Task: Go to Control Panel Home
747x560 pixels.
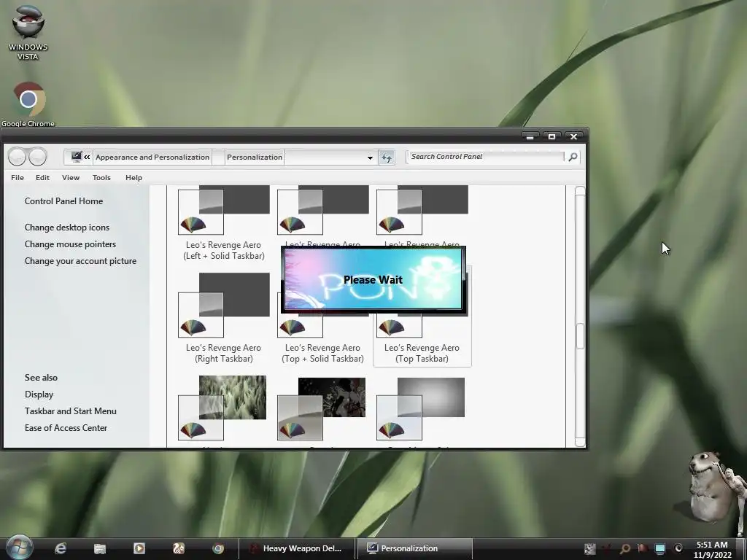Action: coord(64,201)
